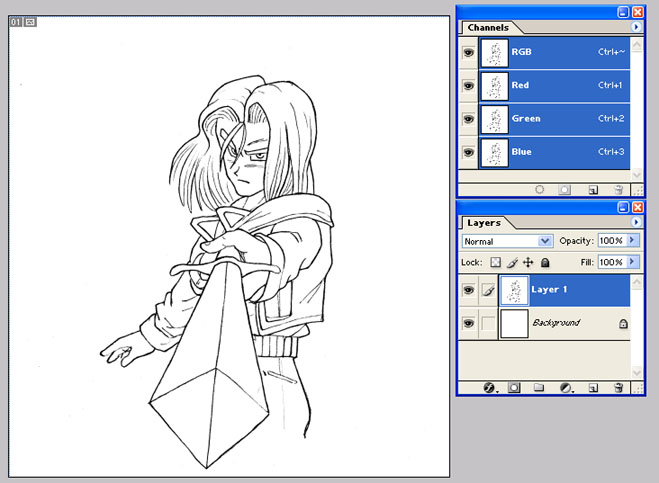Screen dimensions: 659x483
Task: Enable lock transparent pixels option
Action: pos(496,262)
